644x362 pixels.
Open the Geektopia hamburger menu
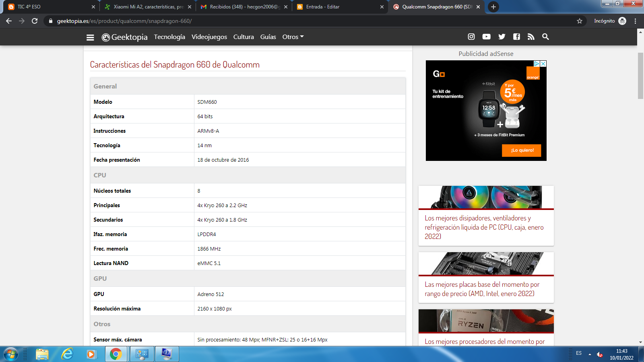(90, 37)
